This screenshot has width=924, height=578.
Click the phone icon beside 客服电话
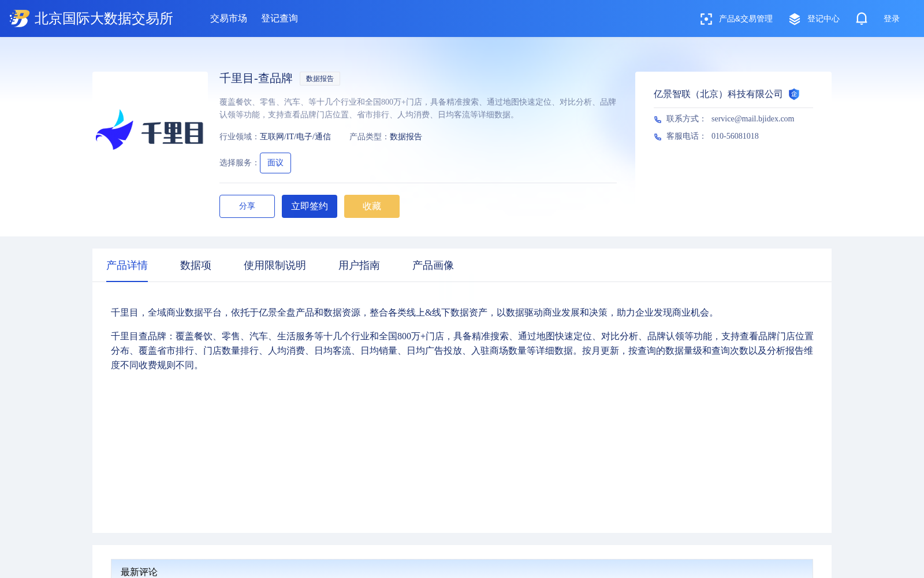click(657, 136)
